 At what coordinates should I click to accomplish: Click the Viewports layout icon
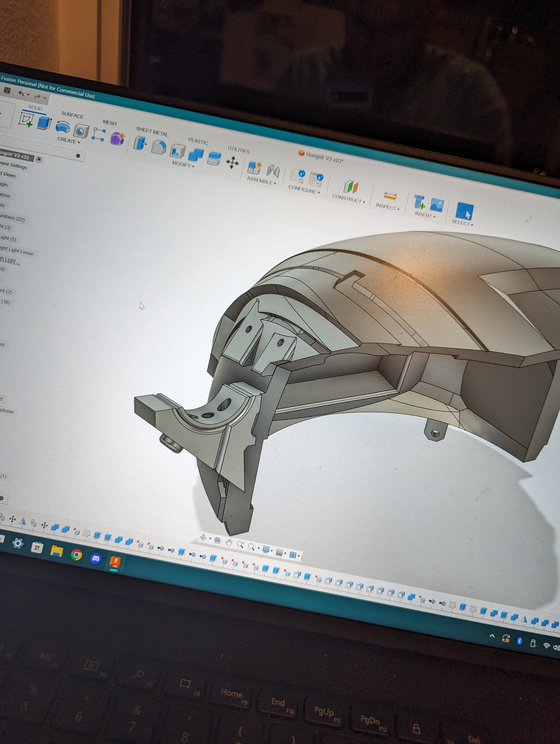[293, 555]
